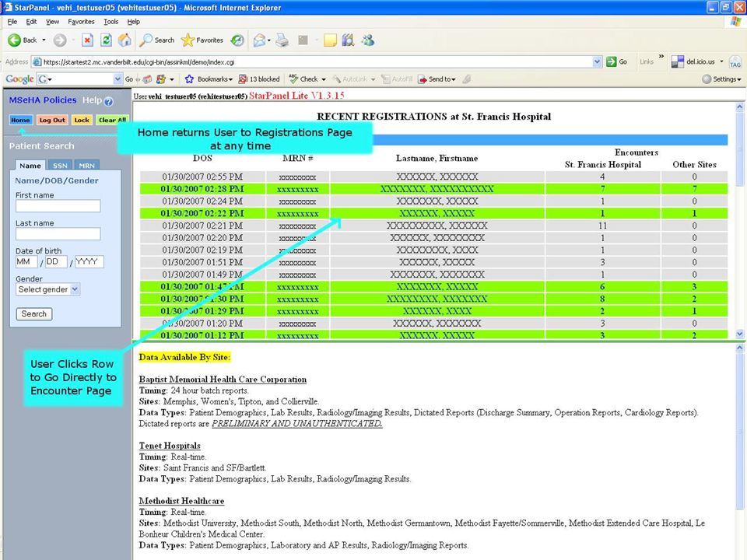Expand the Back button history arrow

tap(44, 40)
